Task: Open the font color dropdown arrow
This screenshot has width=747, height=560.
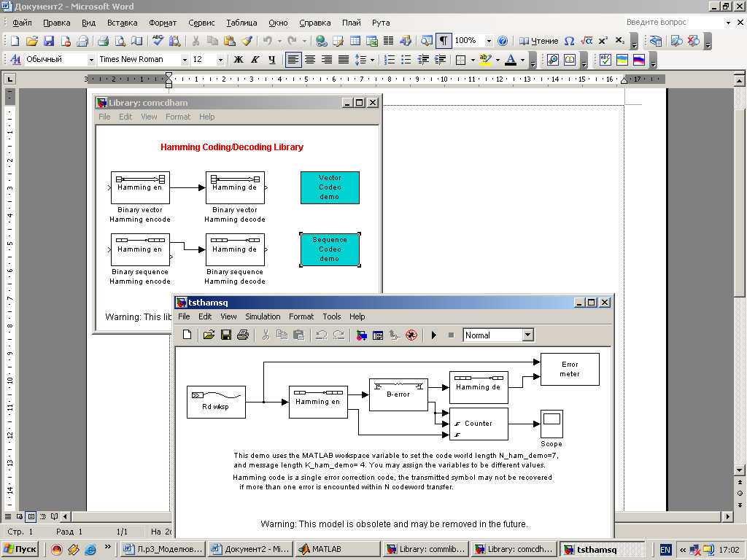Action: pyautogui.click(x=522, y=60)
